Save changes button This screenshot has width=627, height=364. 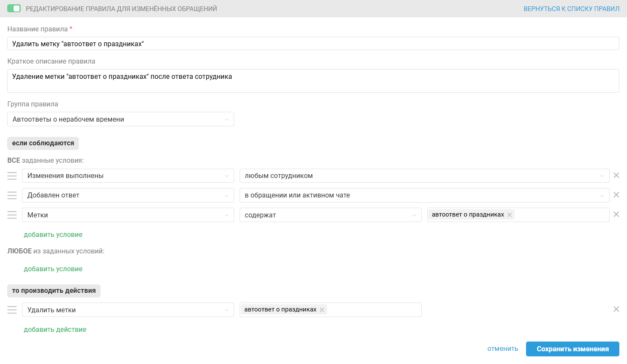coord(573,349)
